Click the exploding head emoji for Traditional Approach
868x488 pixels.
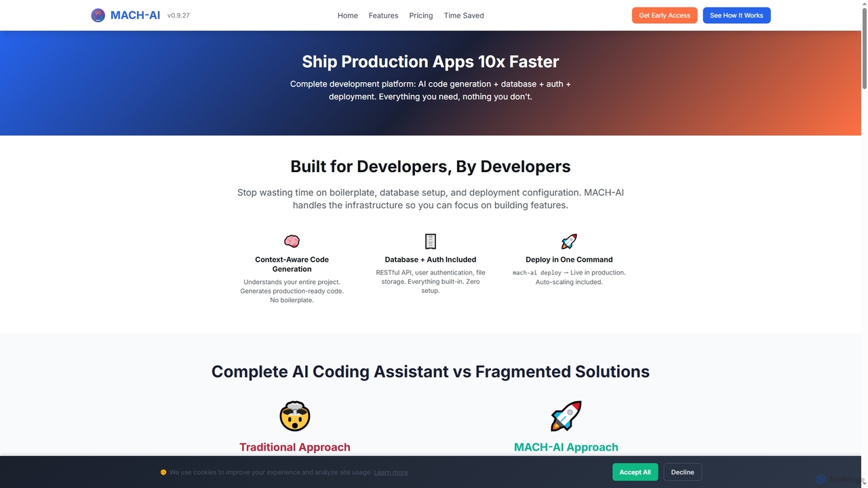(x=295, y=416)
